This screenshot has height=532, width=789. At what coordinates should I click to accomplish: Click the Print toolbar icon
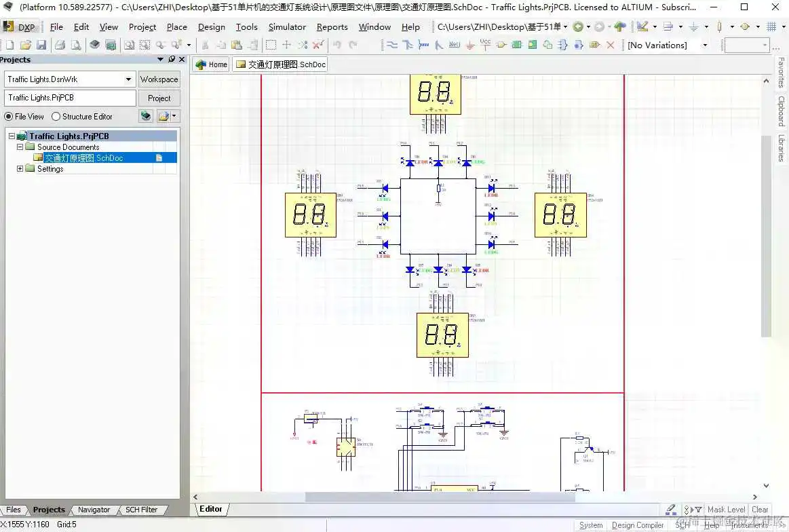pos(60,45)
